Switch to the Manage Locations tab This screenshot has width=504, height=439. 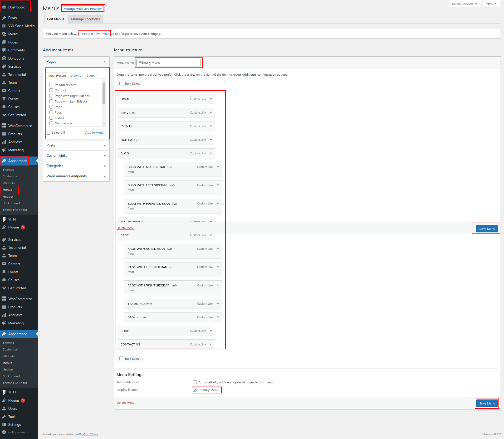coord(85,19)
